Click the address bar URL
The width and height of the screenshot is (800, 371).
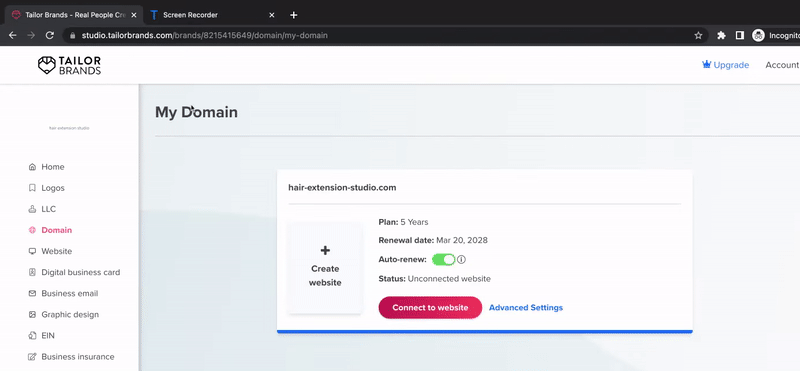coord(205,36)
